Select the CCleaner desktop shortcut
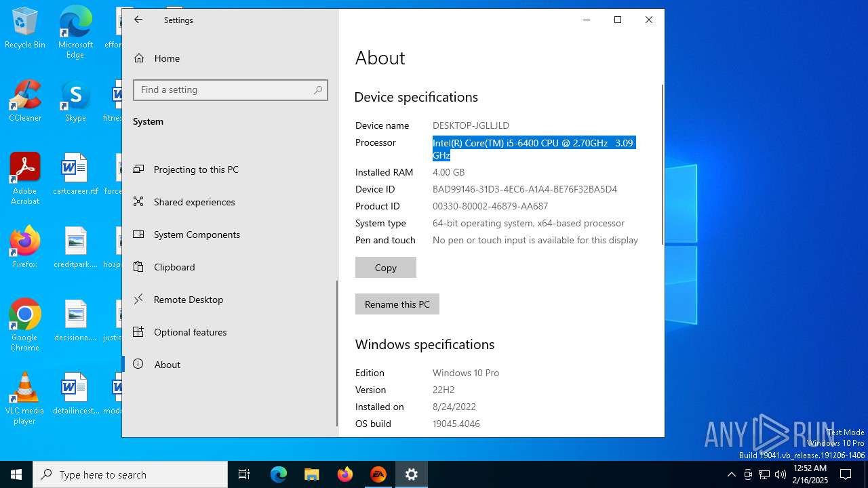The width and height of the screenshot is (868, 488). [x=25, y=101]
